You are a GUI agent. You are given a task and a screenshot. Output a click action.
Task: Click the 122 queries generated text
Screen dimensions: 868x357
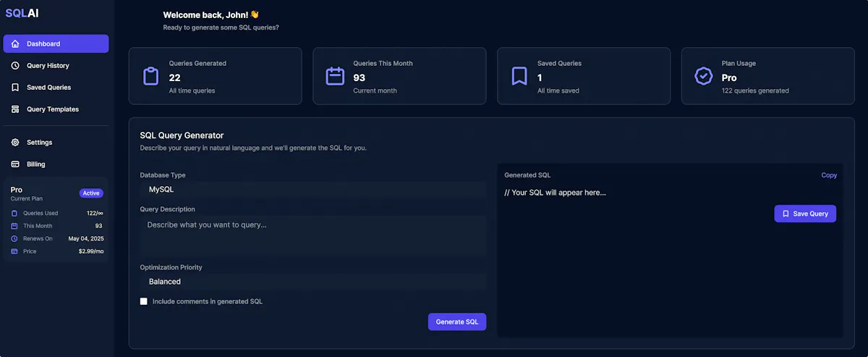pyautogui.click(x=755, y=91)
